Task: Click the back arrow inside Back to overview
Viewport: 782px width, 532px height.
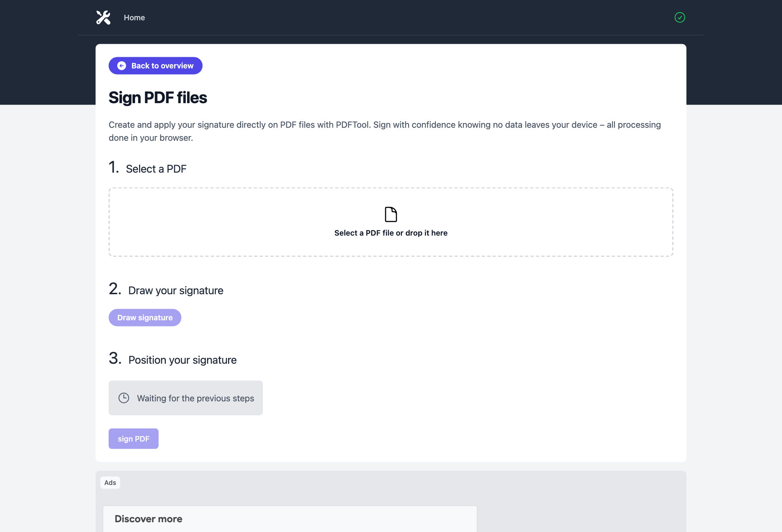Action: click(x=122, y=66)
